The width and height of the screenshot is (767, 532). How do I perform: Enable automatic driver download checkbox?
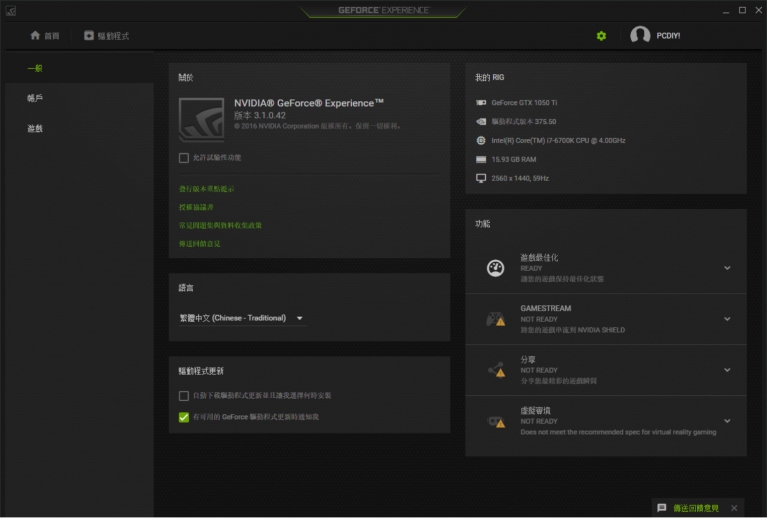[x=184, y=396]
